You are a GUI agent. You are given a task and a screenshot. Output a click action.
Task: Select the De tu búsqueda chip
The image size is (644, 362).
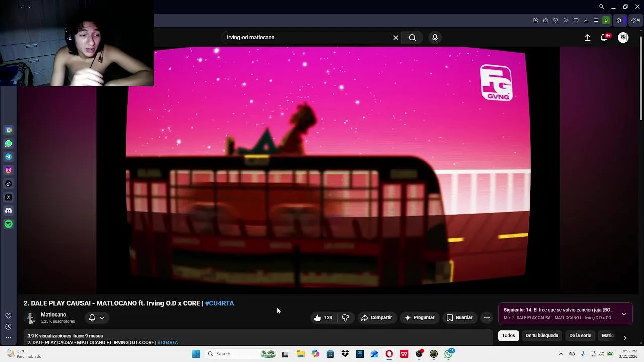542,336
